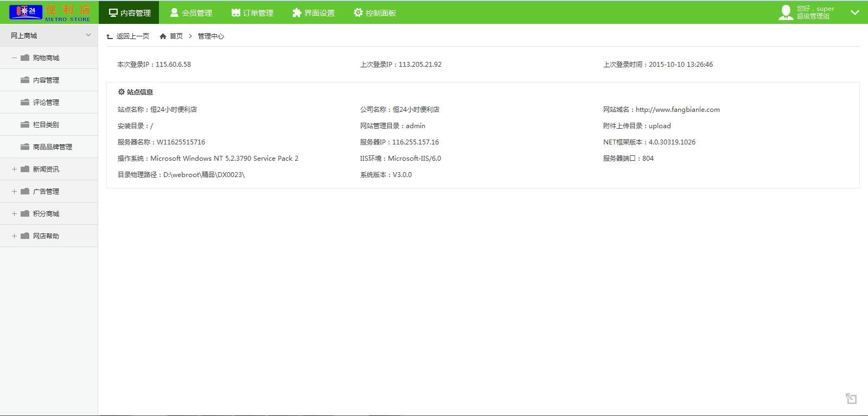This screenshot has width=868, height=416.
Task: Click the back arrow icon beside 返回上一页
Action: pyautogui.click(x=110, y=36)
